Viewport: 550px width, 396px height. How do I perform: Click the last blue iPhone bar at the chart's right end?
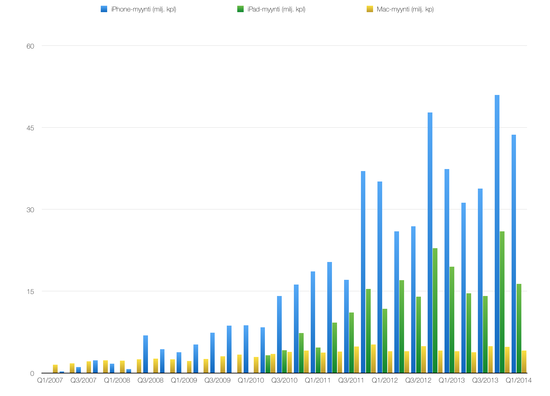tap(514, 254)
